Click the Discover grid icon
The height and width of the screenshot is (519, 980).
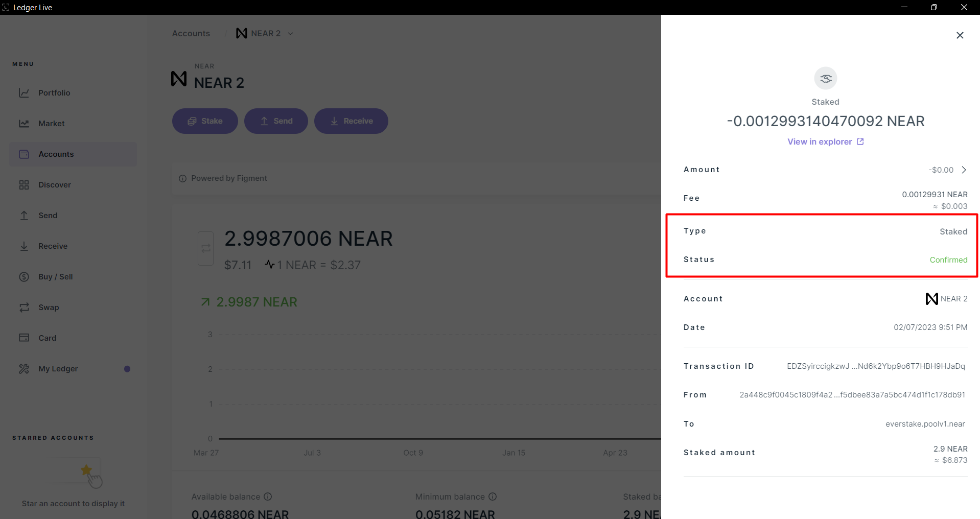point(24,184)
